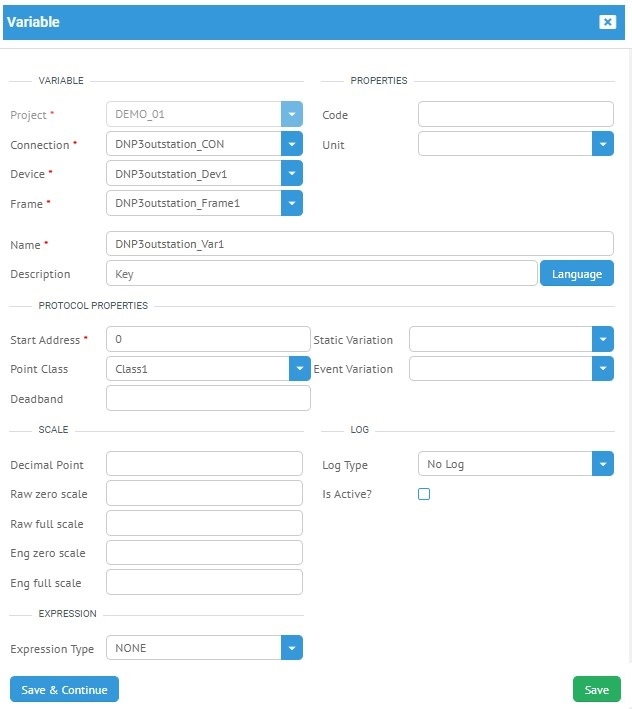The image size is (632, 709).
Task: Expand the Unit dropdown arrow
Action: click(602, 145)
